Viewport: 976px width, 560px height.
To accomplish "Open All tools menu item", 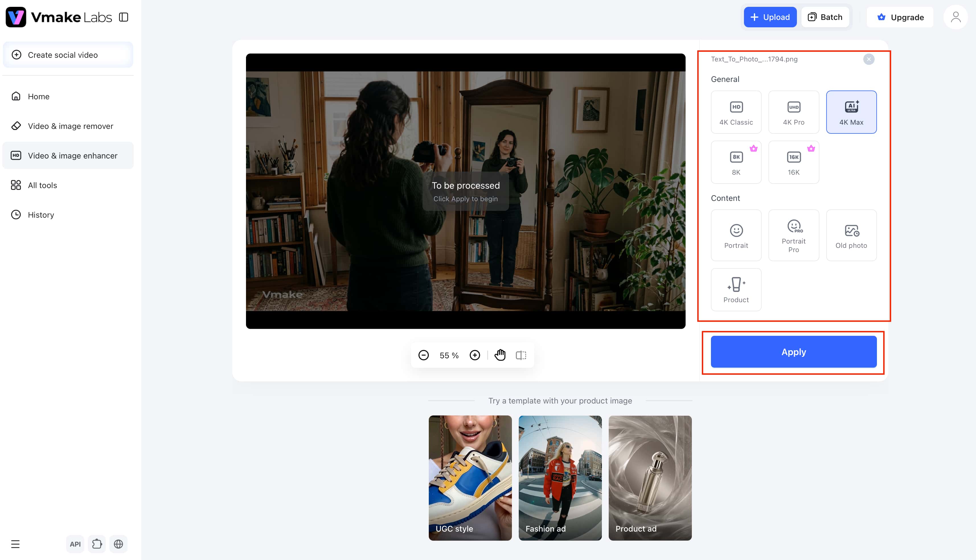I will tap(68, 185).
